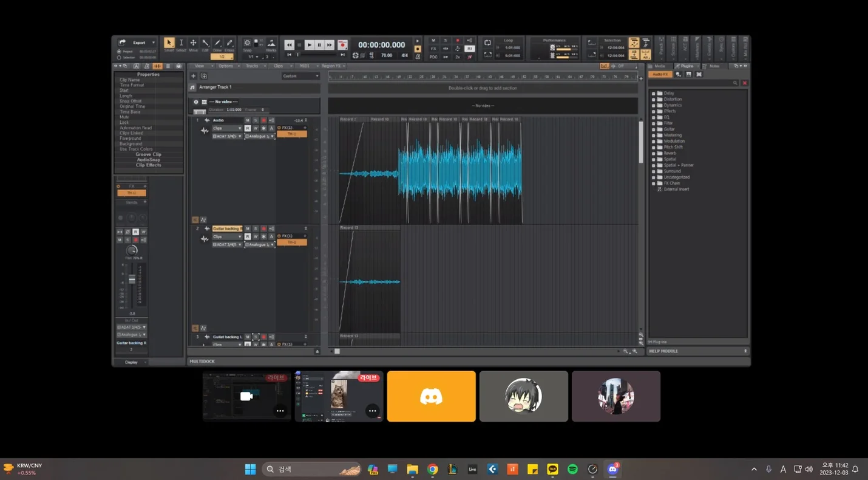Click Clip Effects in Properties panel
The height and width of the screenshot is (480, 868).
149,165
